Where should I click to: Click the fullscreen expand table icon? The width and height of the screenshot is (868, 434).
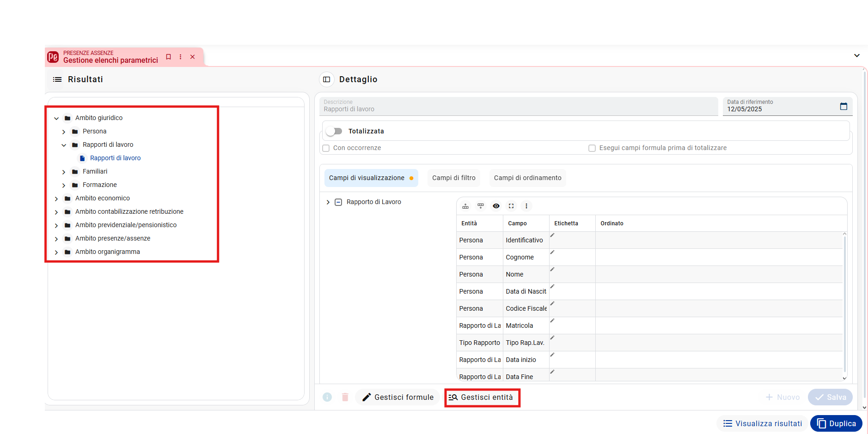511,206
